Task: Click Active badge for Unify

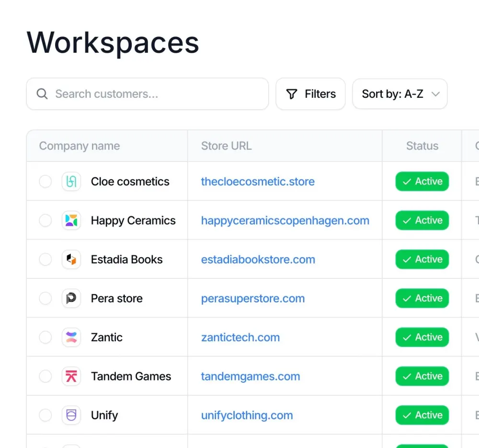Action: pos(422,415)
